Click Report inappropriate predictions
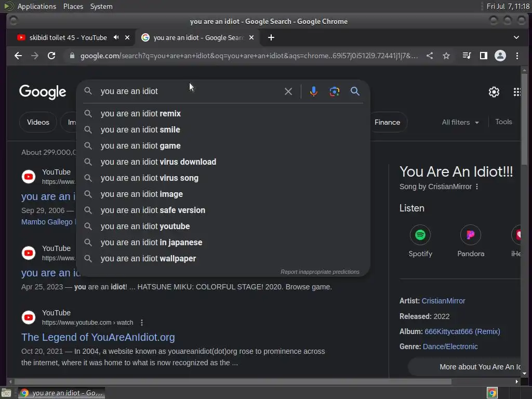 pyautogui.click(x=320, y=272)
